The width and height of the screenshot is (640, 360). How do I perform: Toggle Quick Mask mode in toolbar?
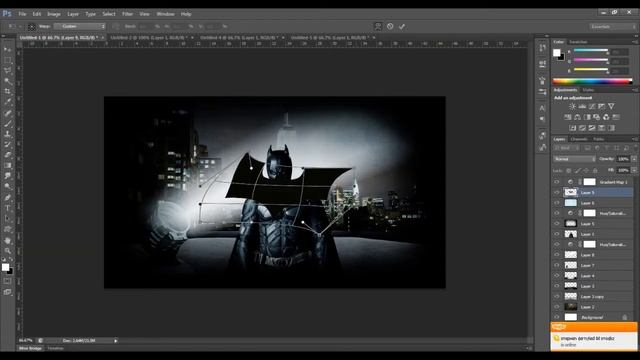(8, 281)
